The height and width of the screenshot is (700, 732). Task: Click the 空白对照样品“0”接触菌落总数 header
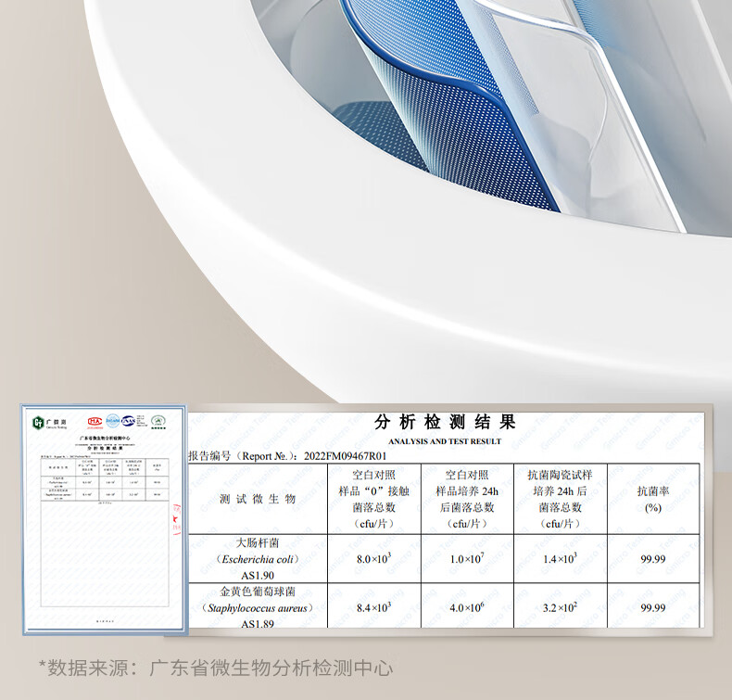374,499
